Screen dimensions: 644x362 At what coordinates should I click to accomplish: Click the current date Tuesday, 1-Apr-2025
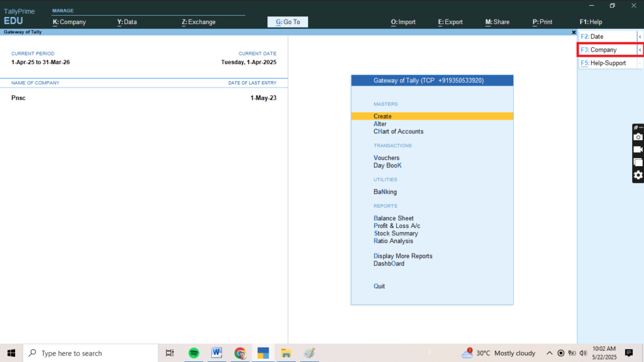click(x=249, y=62)
